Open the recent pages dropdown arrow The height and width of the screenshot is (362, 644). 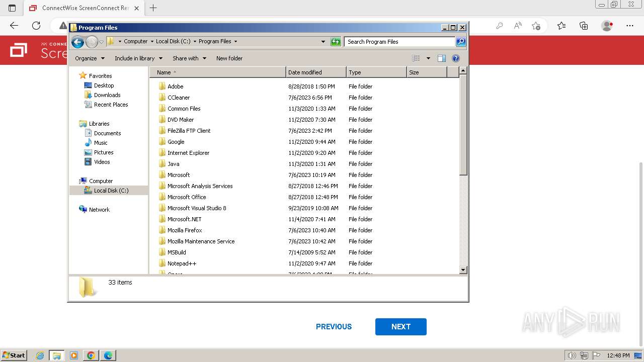[x=101, y=42]
